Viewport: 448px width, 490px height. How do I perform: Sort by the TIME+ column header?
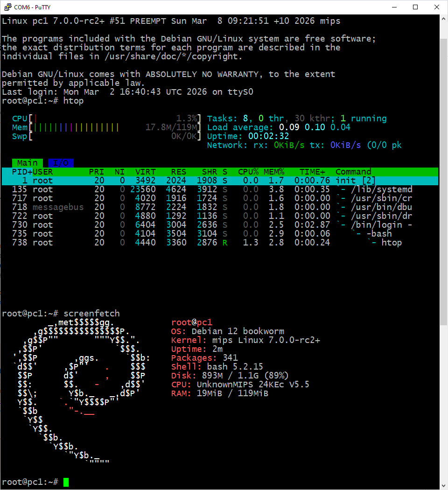tap(312, 172)
